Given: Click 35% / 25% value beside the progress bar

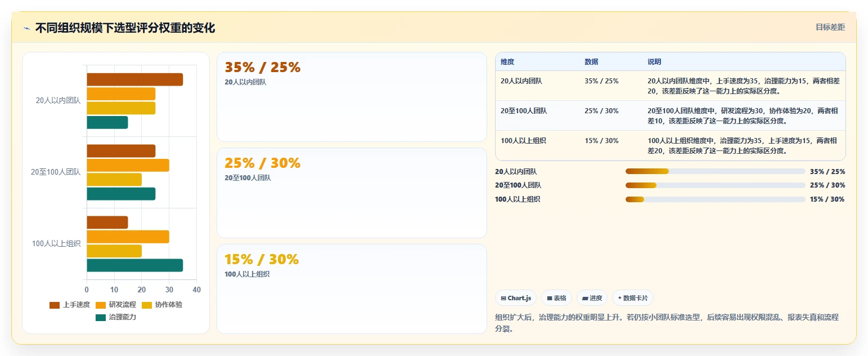Looking at the screenshot, I should (827, 172).
